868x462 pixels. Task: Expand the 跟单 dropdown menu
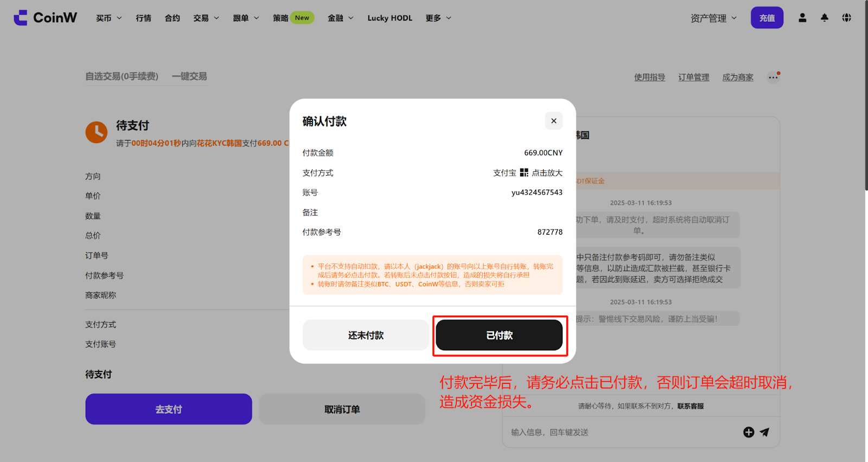pyautogui.click(x=246, y=18)
